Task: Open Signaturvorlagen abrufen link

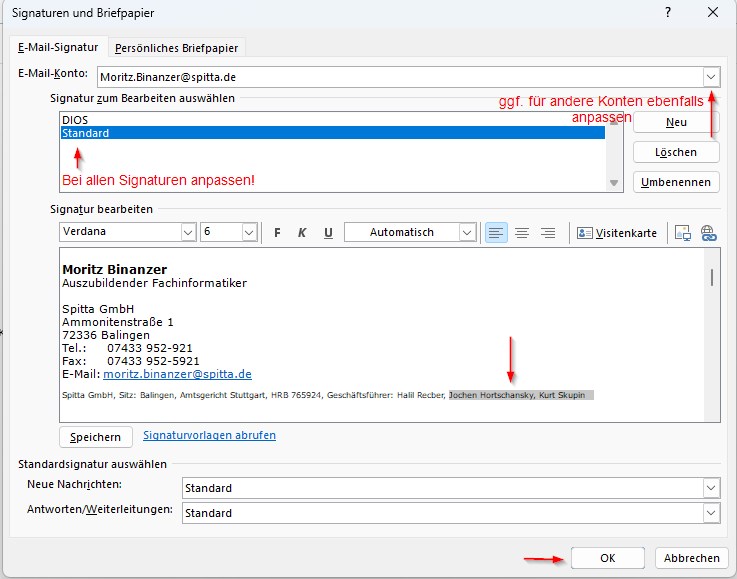Action: pyautogui.click(x=209, y=435)
